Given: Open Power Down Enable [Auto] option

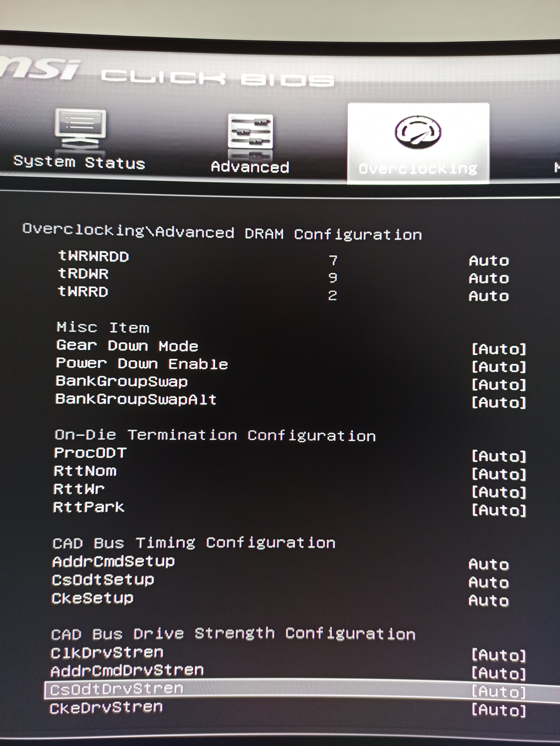Looking at the screenshot, I should pyautogui.click(x=499, y=367).
